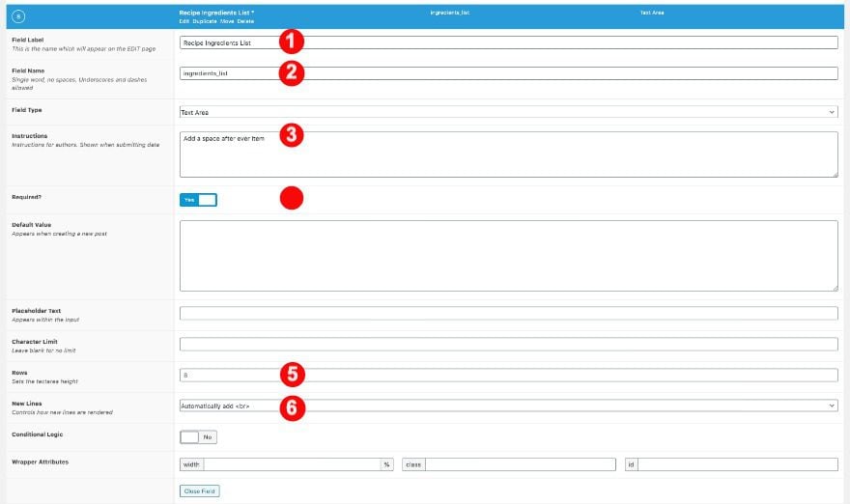Click into the Field Name input
850x504 pixels.
508,73
